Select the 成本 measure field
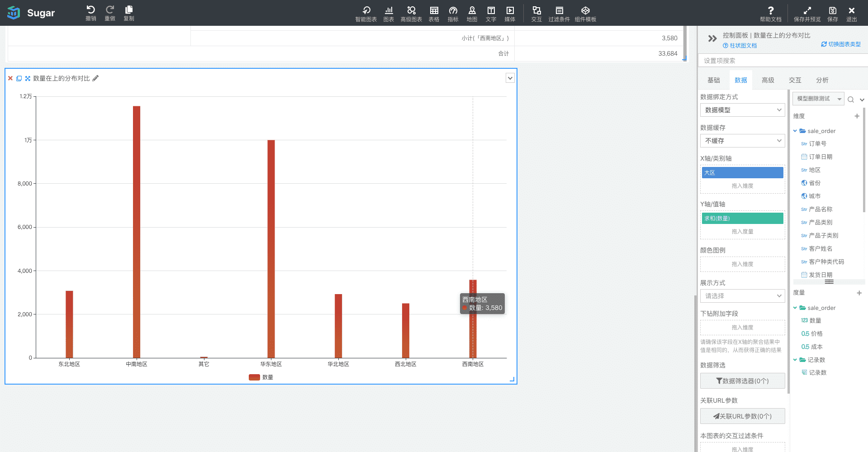Screen dimensions: 868x452 (812, 347)
